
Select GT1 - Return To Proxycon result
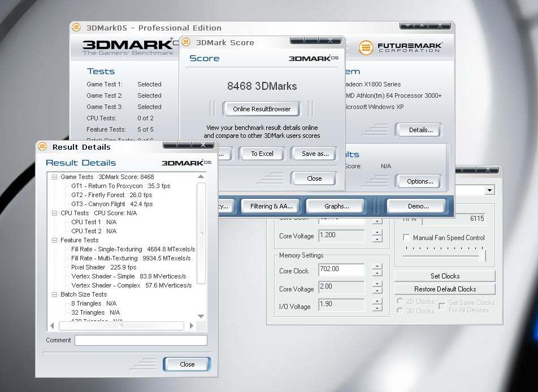[121, 186]
